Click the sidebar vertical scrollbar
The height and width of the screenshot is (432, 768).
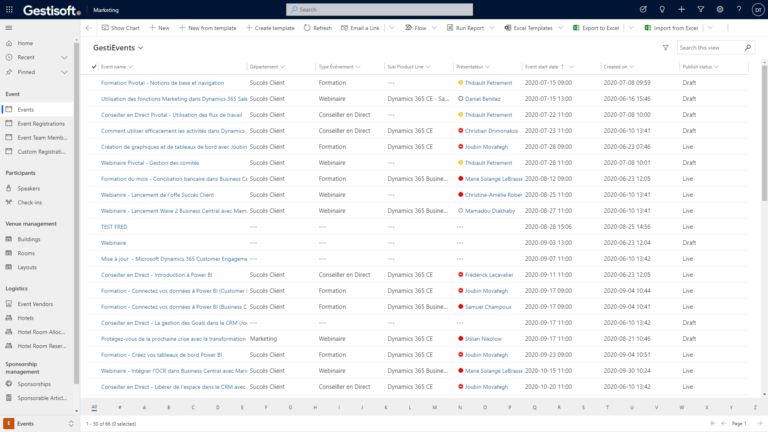[x=76, y=213]
